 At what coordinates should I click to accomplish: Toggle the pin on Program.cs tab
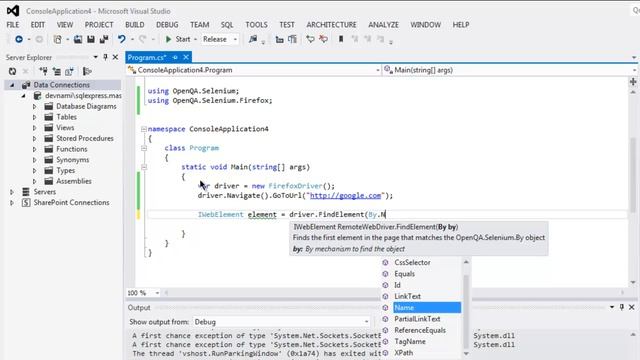click(175, 57)
